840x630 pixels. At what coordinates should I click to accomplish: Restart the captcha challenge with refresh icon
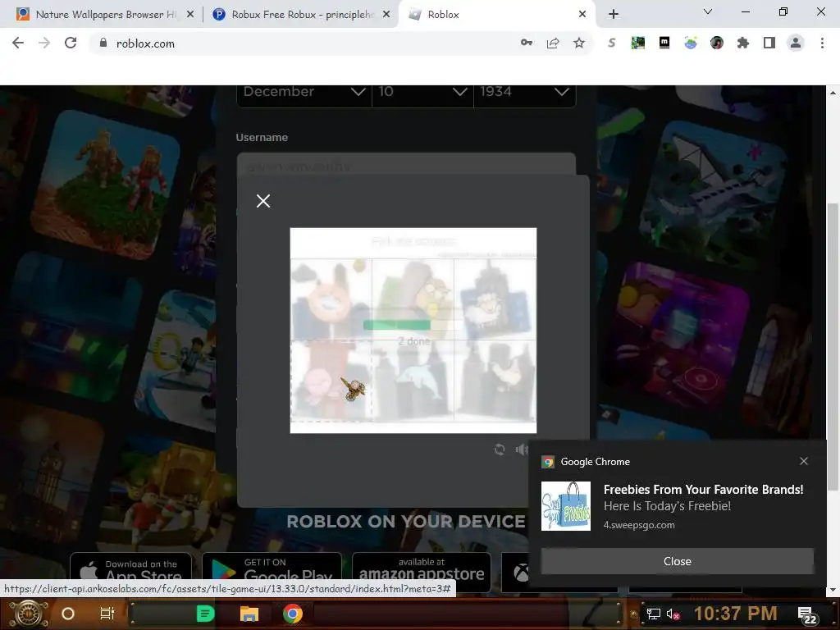pyautogui.click(x=500, y=450)
